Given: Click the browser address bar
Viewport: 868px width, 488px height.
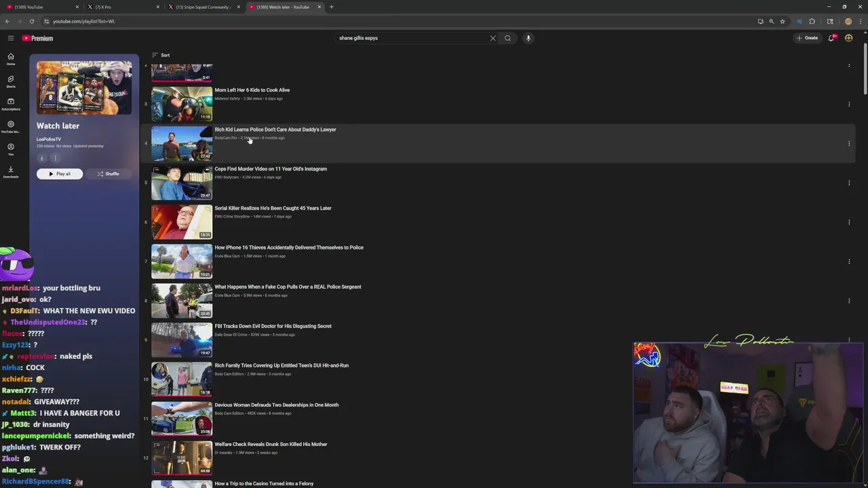Looking at the screenshot, I should (x=400, y=21).
